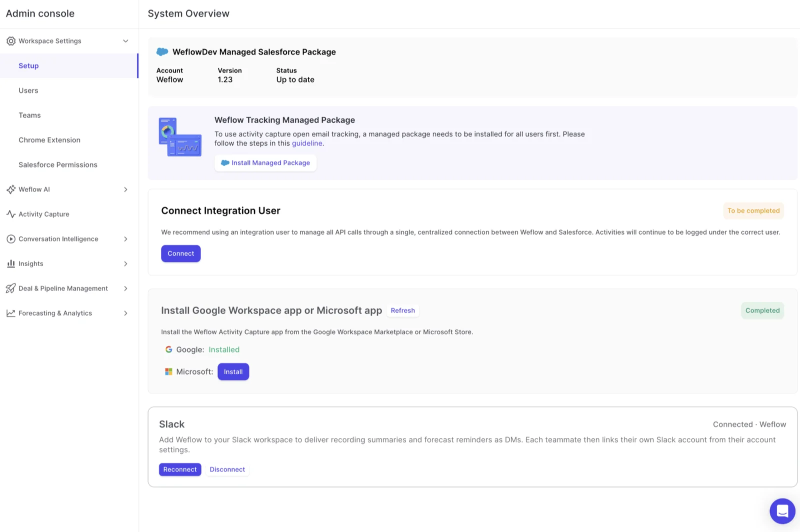Click the Google Installed status text

click(x=224, y=349)
